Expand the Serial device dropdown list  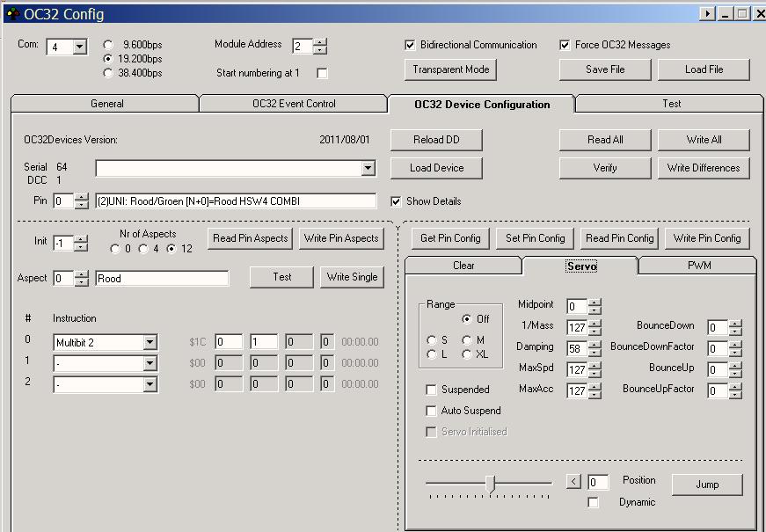point(368,168)
